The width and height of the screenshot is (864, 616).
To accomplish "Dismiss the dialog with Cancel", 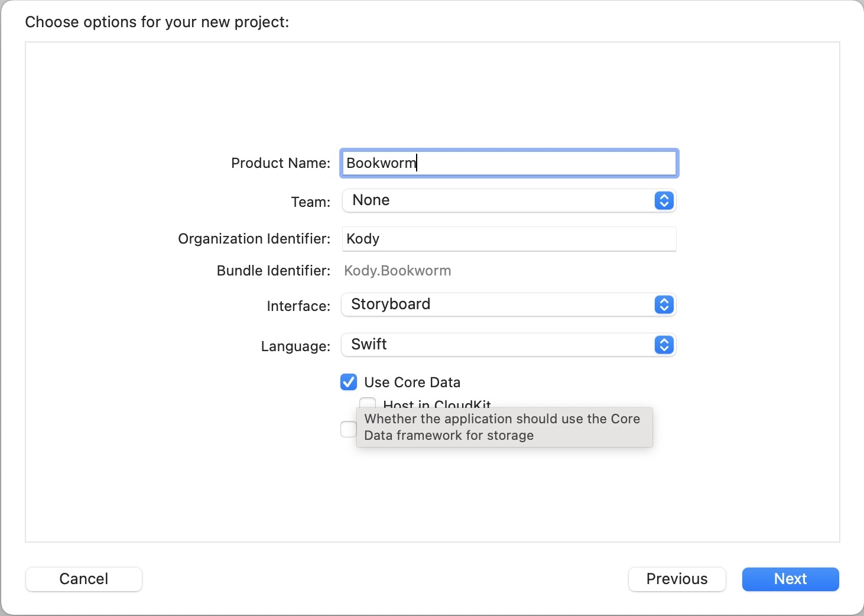I will [x=83, y=579].
